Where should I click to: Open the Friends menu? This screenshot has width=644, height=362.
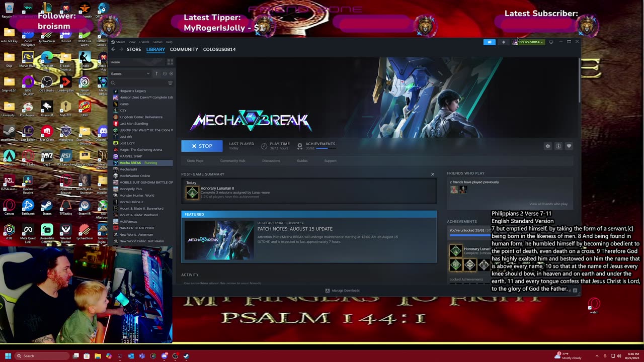(144, 42)
